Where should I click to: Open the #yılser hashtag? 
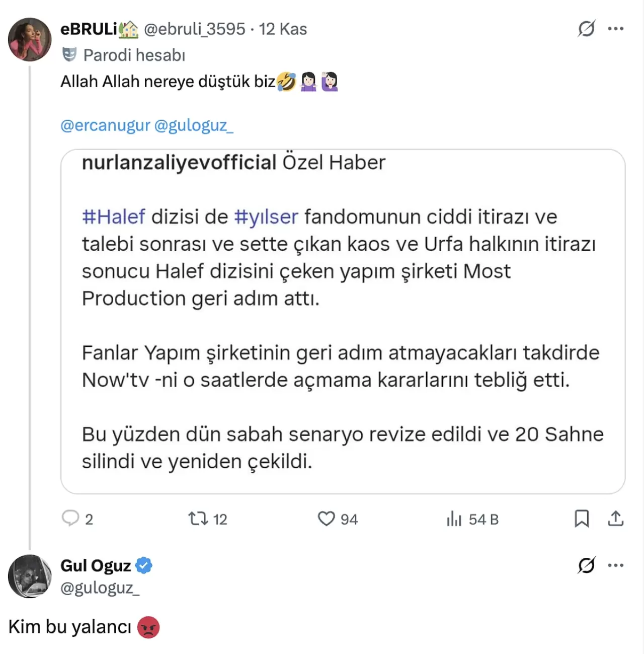(x=266, y=217)
